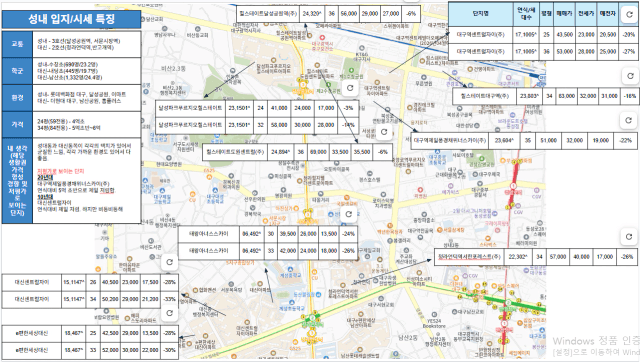Select the 교통 row header cell
This screenshot has width=640, height=362.
pos(17,44)
